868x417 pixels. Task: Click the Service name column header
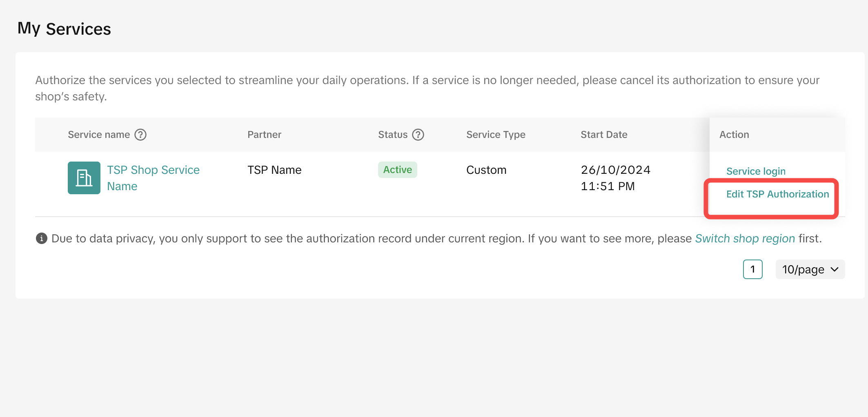click(x=99, y=135)
